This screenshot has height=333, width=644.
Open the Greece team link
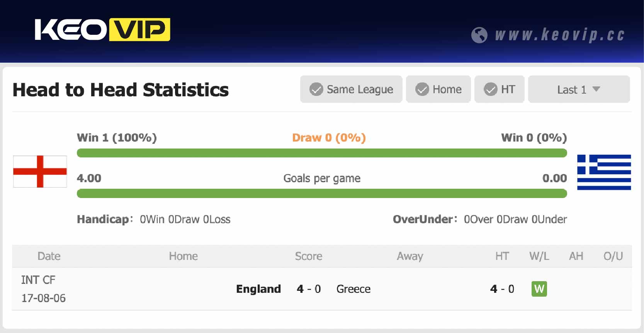[x=353, y=289]
